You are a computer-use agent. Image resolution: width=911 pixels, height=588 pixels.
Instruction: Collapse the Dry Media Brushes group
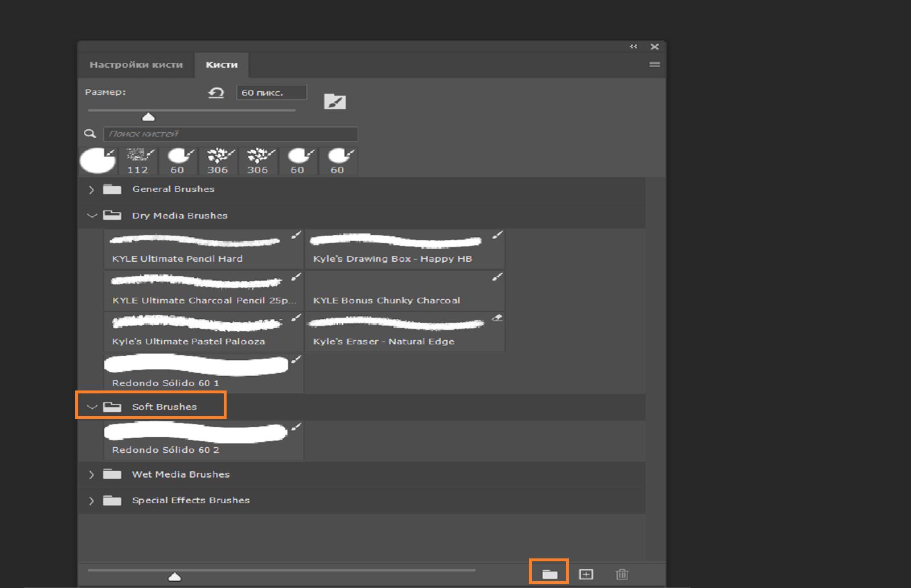tap(92, 216)
